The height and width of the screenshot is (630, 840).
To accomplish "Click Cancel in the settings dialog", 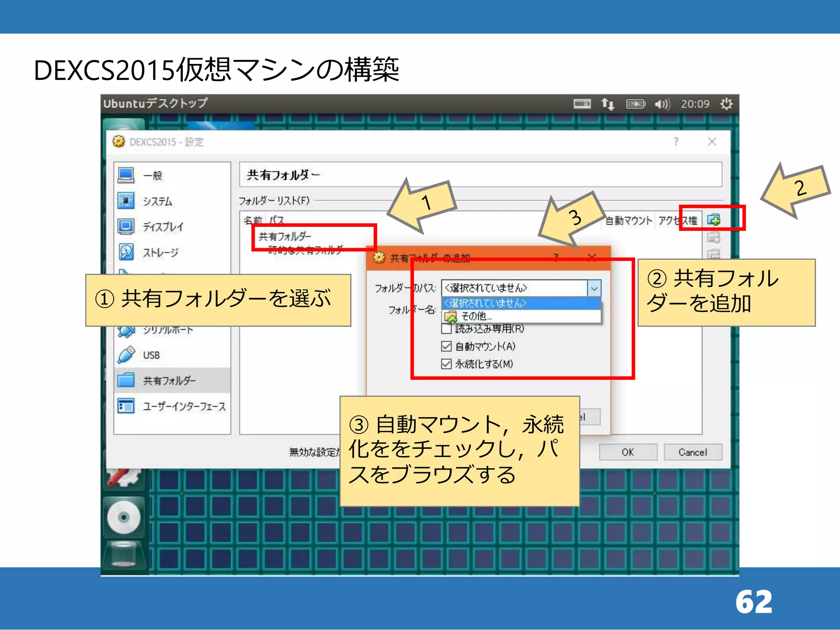I will pos(693,452).
